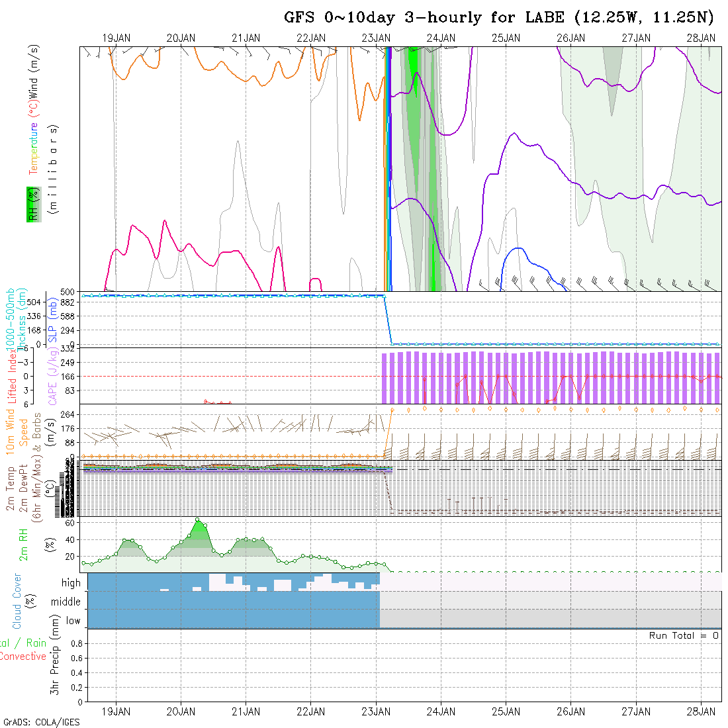The width and height of the screenshot is (728, 728).
Task: Click the 19JAN label on the bottom axis
Action: [x=116, y=711]
